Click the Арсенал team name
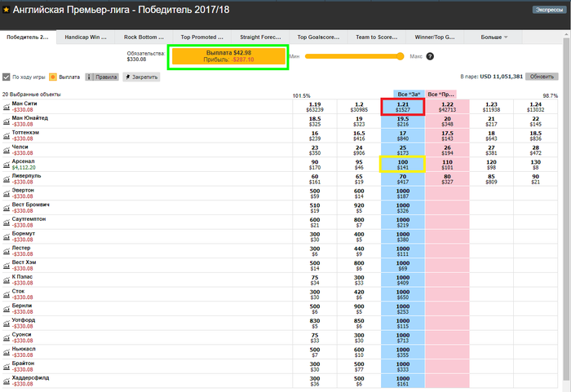 [x=23, y=161]
